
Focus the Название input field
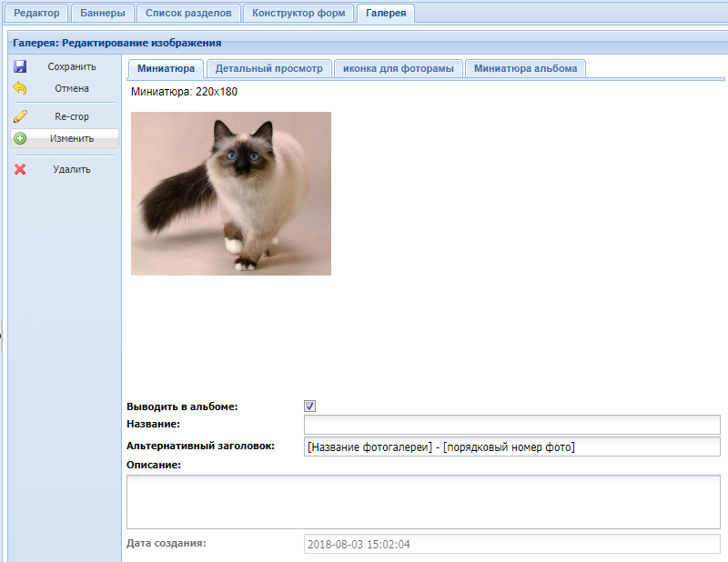[512, 425]
